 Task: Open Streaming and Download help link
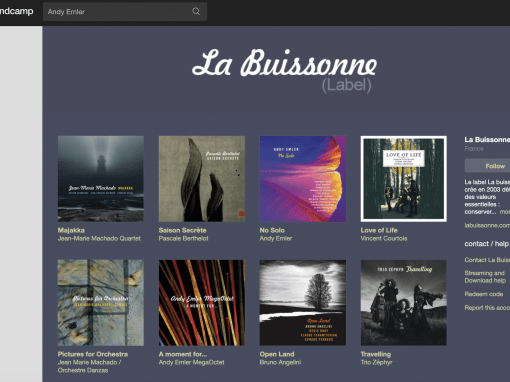point(485,277)
